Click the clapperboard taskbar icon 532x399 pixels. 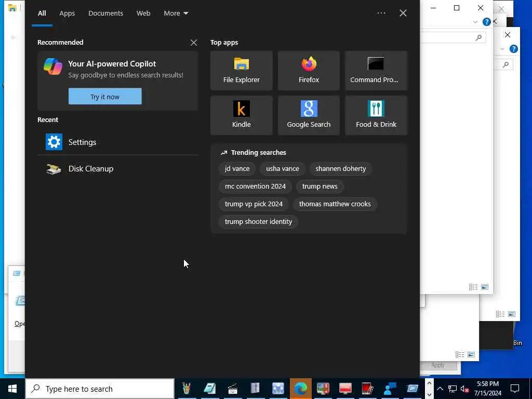232,389
